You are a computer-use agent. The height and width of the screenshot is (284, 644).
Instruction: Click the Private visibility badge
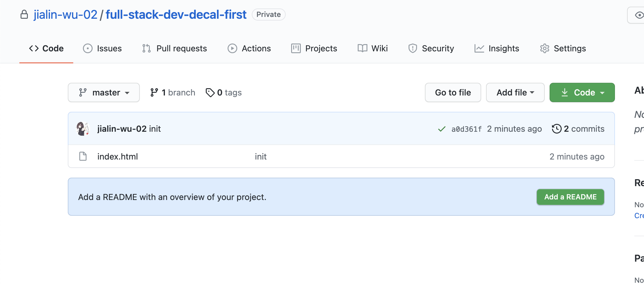pos(268,15)
